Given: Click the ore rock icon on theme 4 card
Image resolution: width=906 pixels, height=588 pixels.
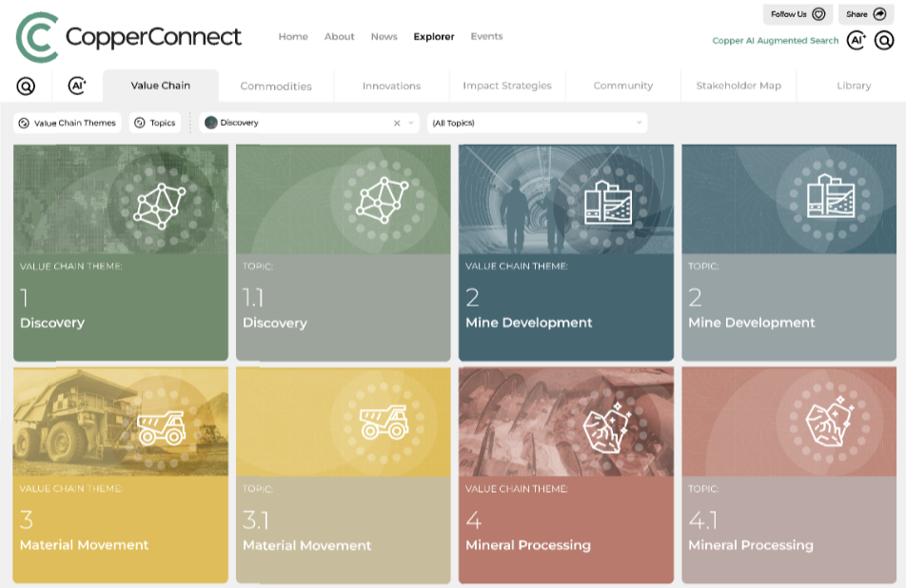Looking at the screenshot, I should 607,428.
